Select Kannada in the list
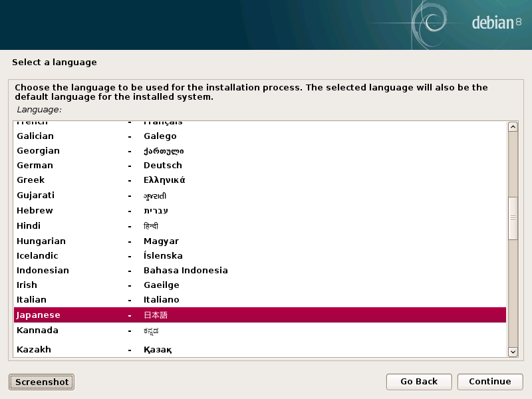 (37, 331)
